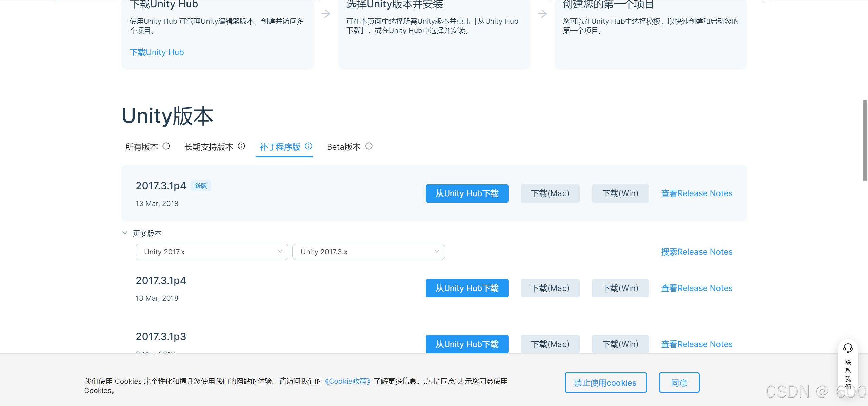Click the 2017.3.1p3 version title
The image size is (868, 406).
pos(161,336)
